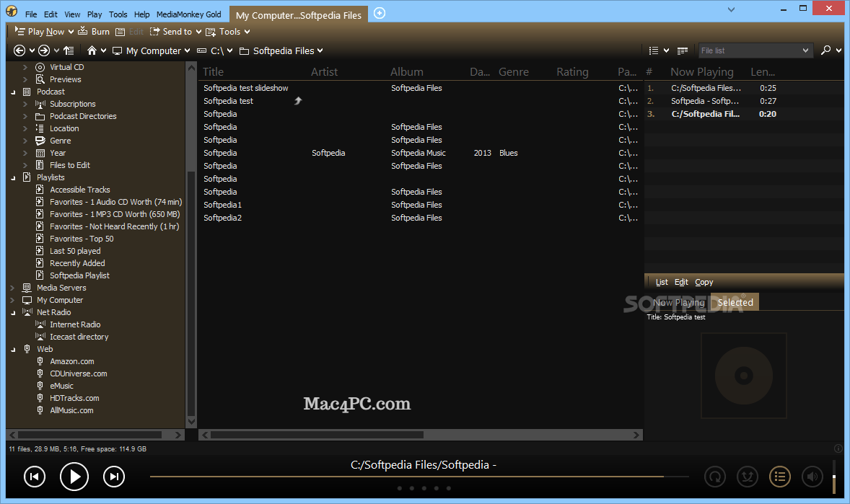The height and width of the screenshot is (504, 850).
Task: Open the C:\ breadcrumb dropdown arrow
Action: [230, 50]
